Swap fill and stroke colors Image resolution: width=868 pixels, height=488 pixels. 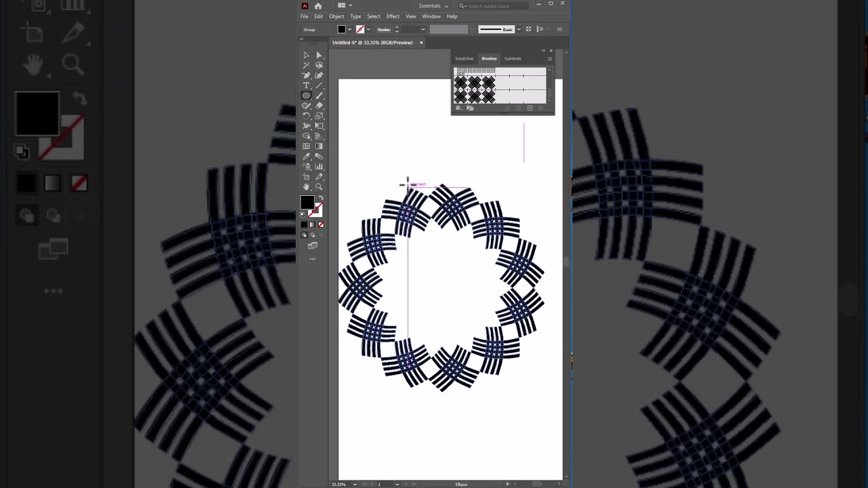[321, 198]
